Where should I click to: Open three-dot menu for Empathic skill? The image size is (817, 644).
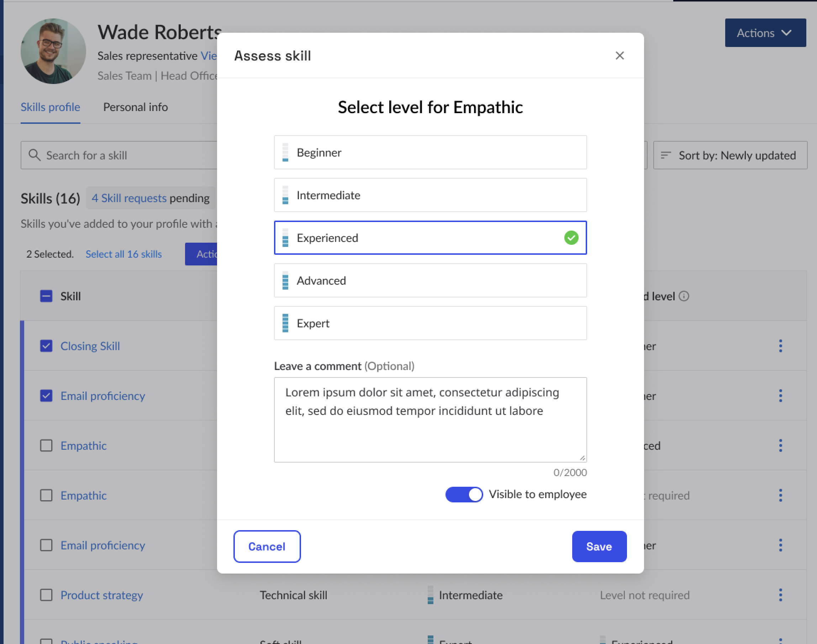click(x=782, y=446)
